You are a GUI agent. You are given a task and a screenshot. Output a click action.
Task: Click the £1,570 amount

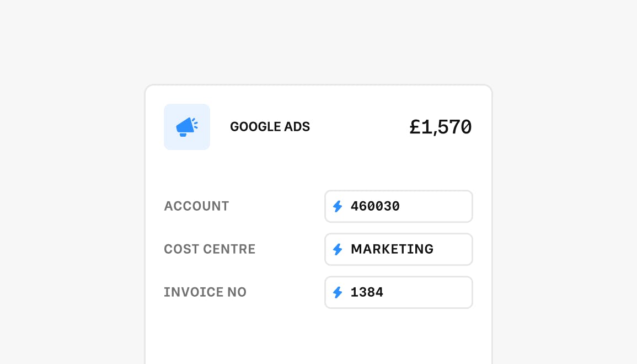[440, 127]
